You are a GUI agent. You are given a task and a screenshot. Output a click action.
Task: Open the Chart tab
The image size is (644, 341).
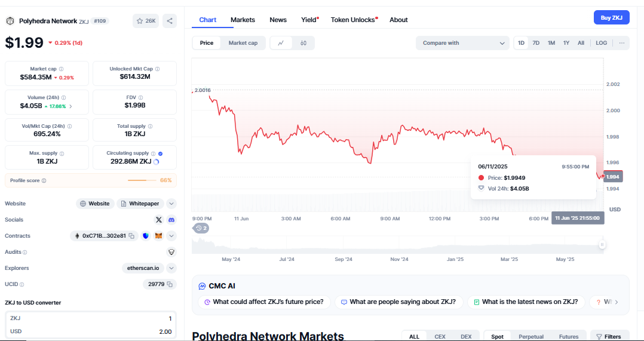pos(208,20)
